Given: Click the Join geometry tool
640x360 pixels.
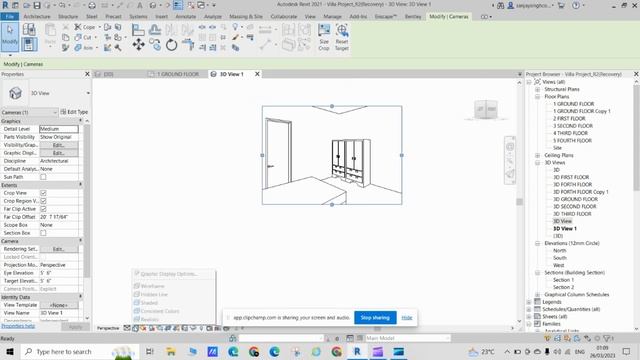Looking at the screenshot, I should [84, 48].
